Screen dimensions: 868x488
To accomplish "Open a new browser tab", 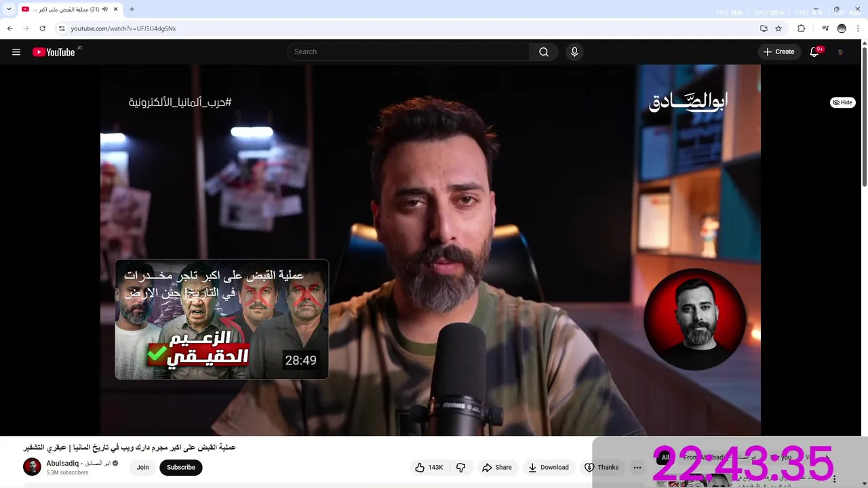I will pyautogui.click(x=132, y=9).
